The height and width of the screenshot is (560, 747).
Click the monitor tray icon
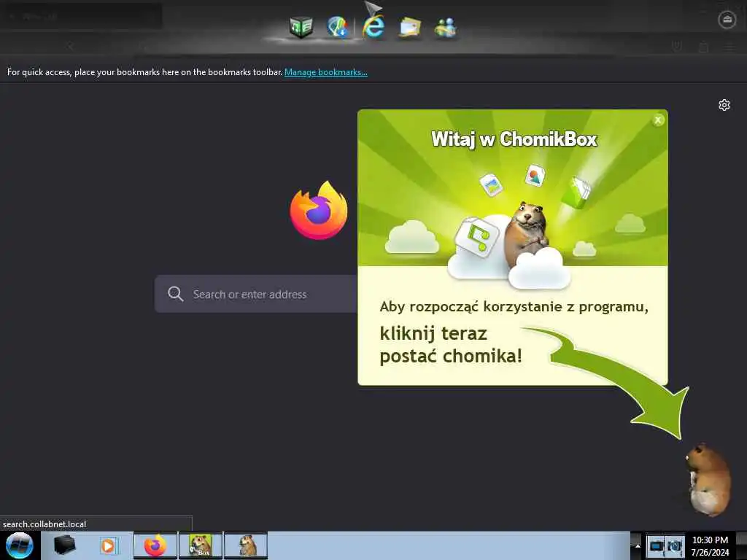tap(656, 546)
